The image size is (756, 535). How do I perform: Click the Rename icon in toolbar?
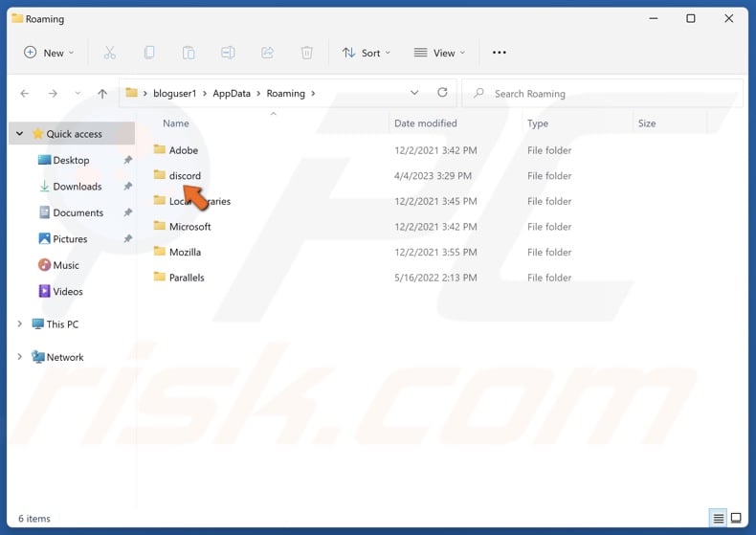(228, 53)
